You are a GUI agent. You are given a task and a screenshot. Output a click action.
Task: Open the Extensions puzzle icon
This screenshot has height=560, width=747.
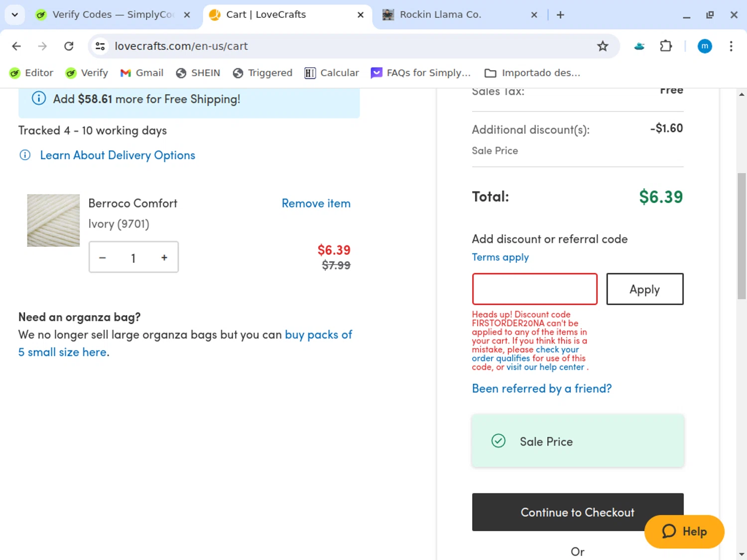pos(666,46)
